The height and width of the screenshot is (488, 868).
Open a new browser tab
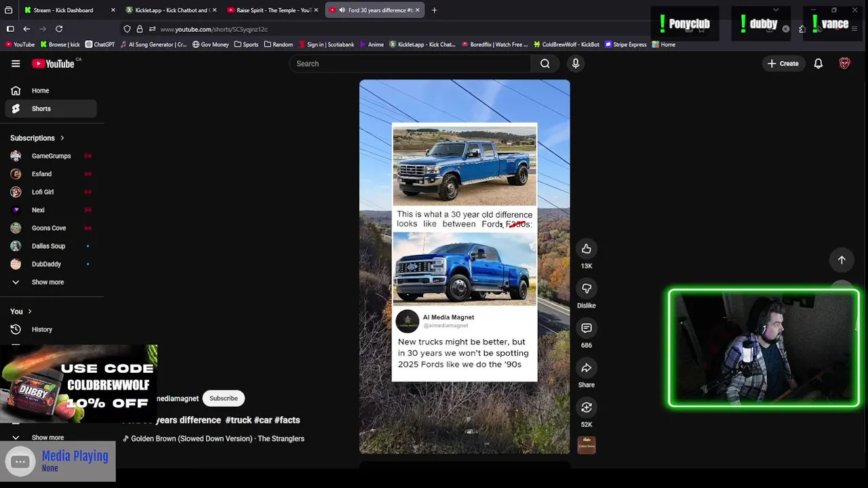click(x=434, y=10)
